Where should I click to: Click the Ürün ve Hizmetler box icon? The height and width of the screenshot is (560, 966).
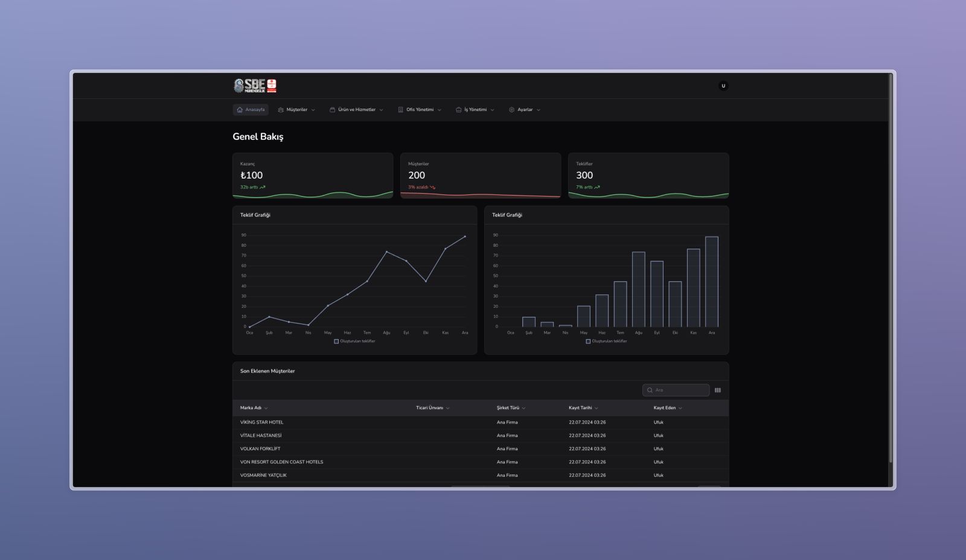click(332, 110)
